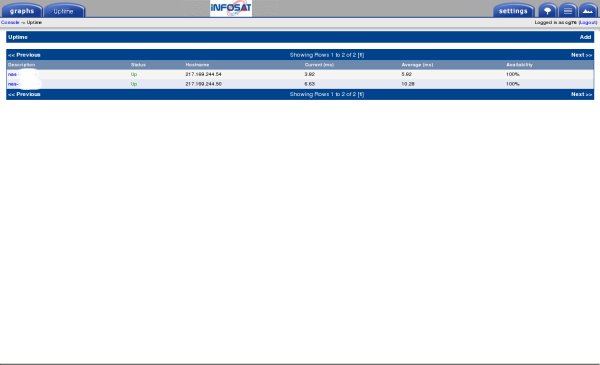Sort by Hostname column header
600x365 pixels.
click(x=197, y=65)
